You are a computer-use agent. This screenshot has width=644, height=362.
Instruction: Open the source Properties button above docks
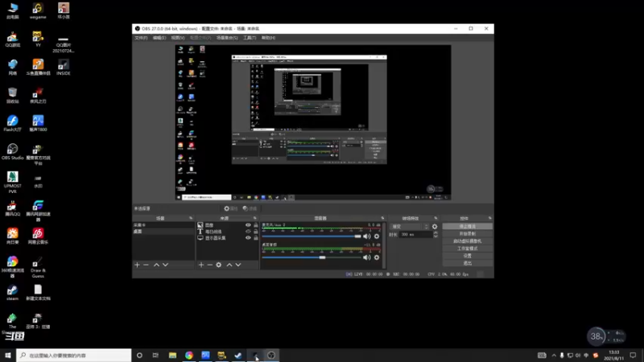click(231, 208)
